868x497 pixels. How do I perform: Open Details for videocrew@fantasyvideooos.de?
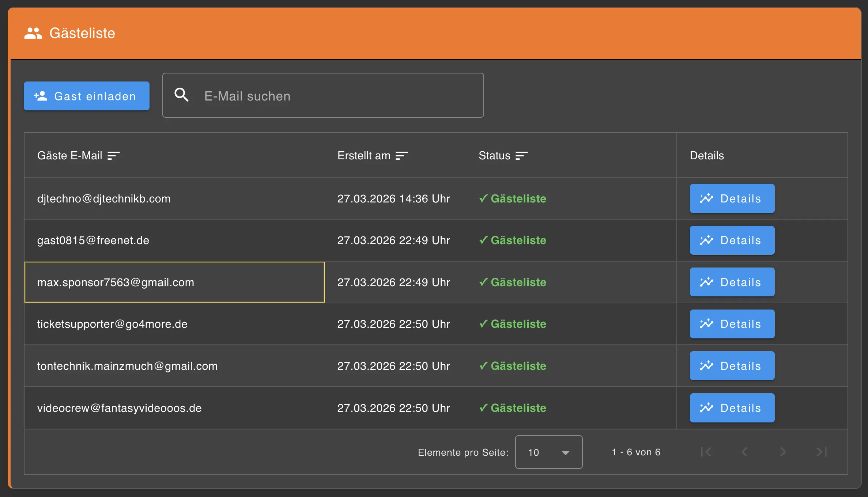point(732,408)
